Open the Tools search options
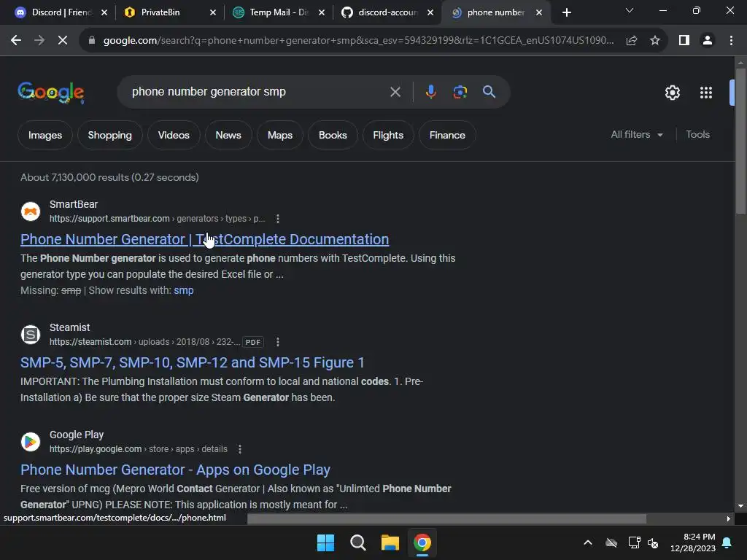The height and width of the screenshot is (560, 747). point(697,135)
